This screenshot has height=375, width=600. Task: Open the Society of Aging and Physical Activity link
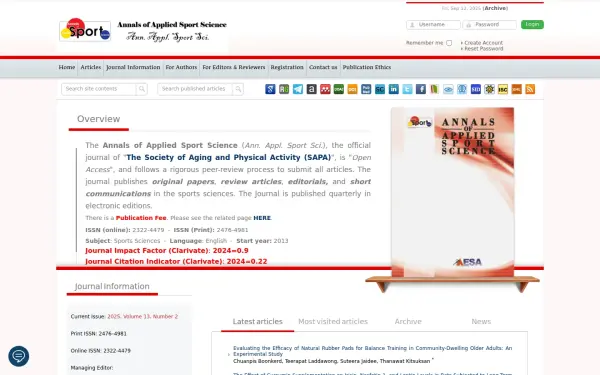pyautogui.click(x=228, y=157)
